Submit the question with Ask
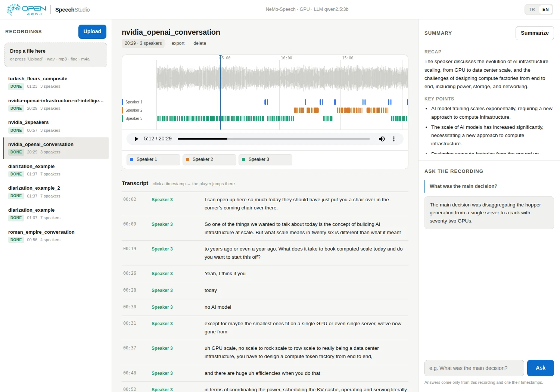Image resolution: width=560 pixels, height=392 pixels. (541, 368)
